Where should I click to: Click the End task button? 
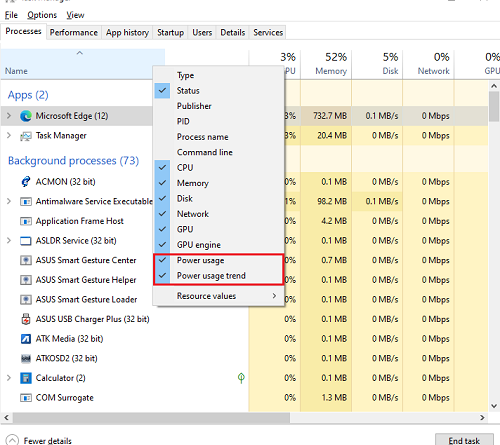pyautogui.click(x=464, y=440)
